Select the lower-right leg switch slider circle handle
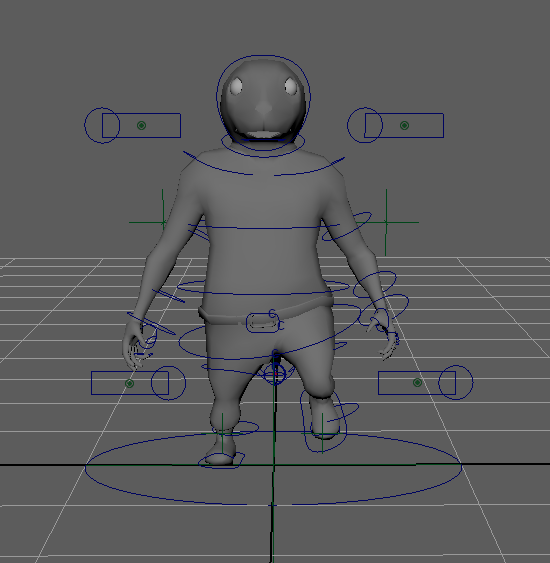Image resolution: width=550 pixels, height=563 pixels. 456,383
